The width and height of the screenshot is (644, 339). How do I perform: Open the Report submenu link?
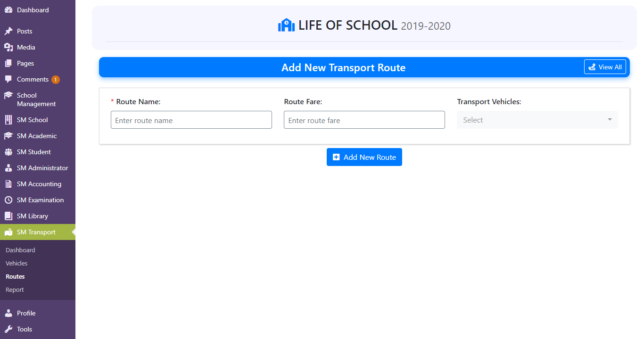pyautogui.click(x=15, y=289)
